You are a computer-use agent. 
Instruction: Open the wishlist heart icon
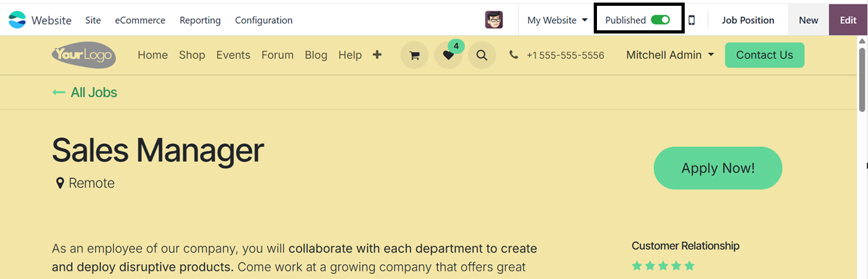(x=448, y=55)
